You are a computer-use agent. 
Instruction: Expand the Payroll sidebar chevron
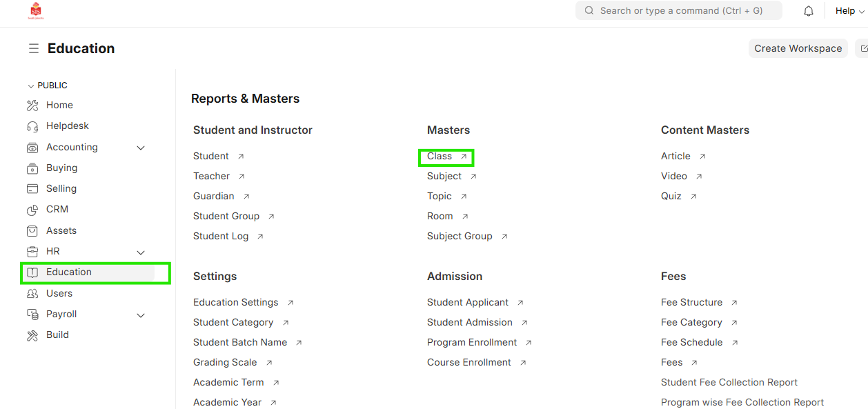[141, 315]
